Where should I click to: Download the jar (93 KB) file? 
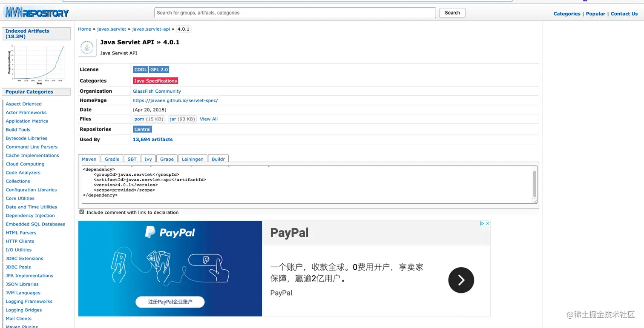pyautogui.click(x=182, y=119)
